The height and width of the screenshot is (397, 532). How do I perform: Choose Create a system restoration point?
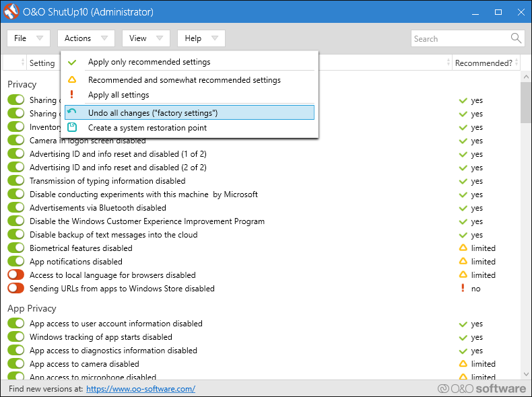(189, 128)
